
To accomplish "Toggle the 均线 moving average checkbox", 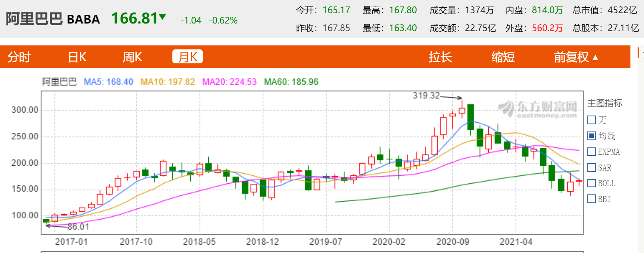I will click(x=592, y=136).
